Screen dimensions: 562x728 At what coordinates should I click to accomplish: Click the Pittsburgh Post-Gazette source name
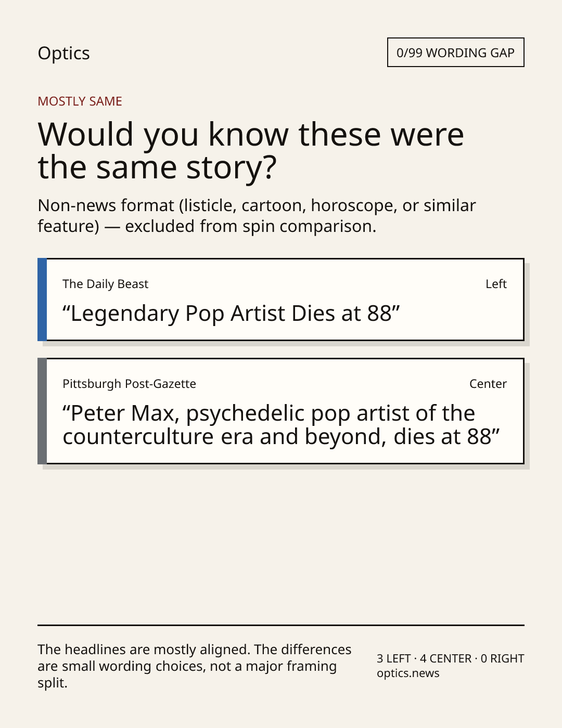point(130,384)
